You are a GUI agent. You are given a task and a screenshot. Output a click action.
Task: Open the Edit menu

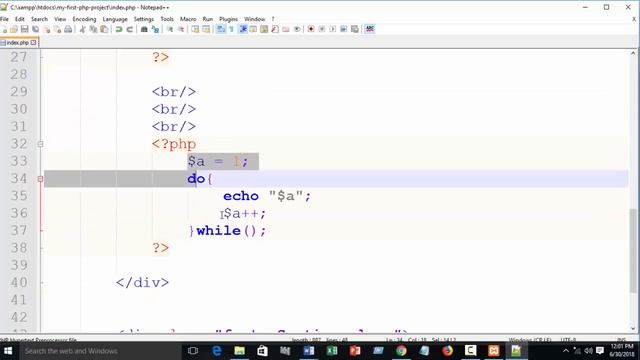click(x=20, y=19)
